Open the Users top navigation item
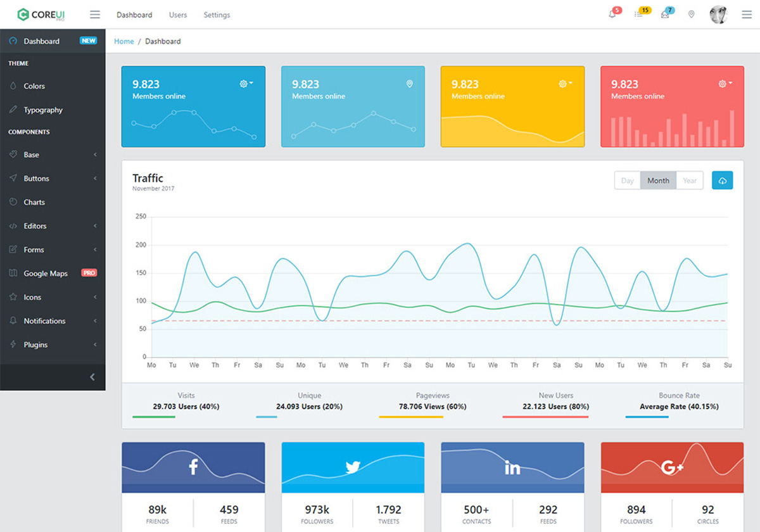 [x=178, y=15]
